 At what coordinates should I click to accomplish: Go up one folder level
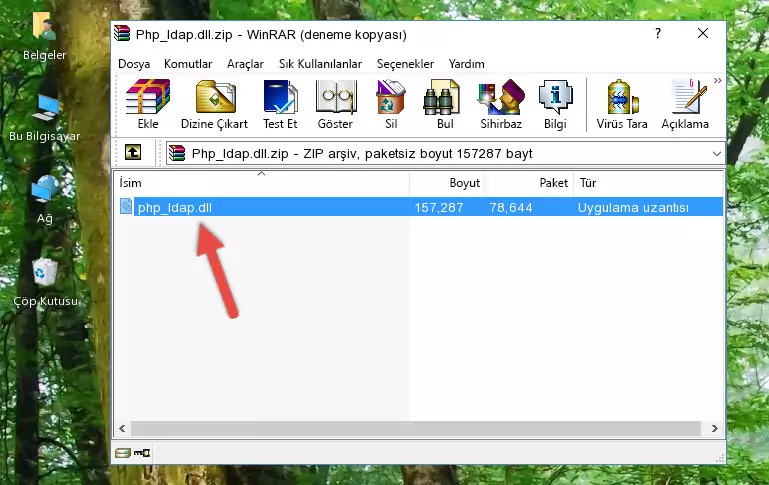coord(133,153)
